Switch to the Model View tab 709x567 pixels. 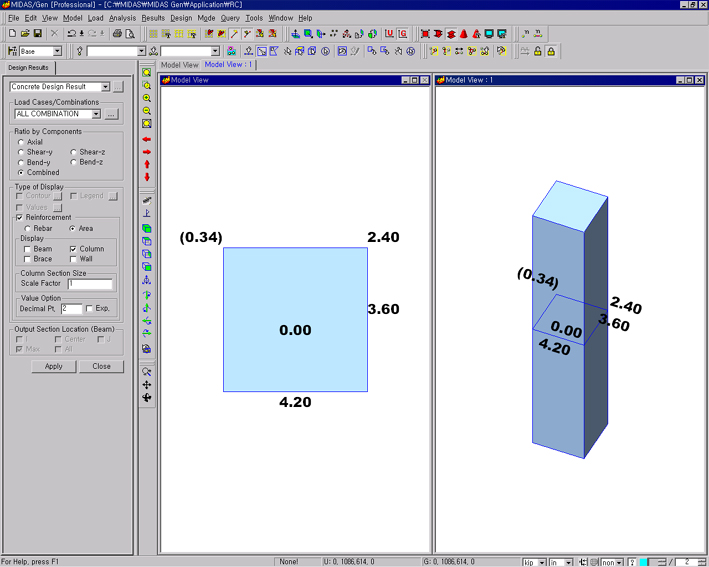coord(181,64)
